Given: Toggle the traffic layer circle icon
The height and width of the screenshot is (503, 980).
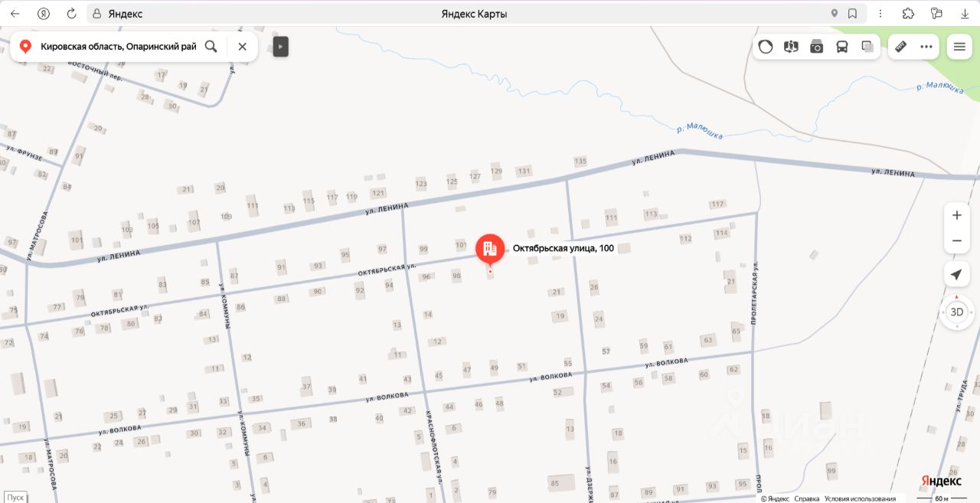Looking at the screenshot, I should pyautogui.click(x=766, y=47).
